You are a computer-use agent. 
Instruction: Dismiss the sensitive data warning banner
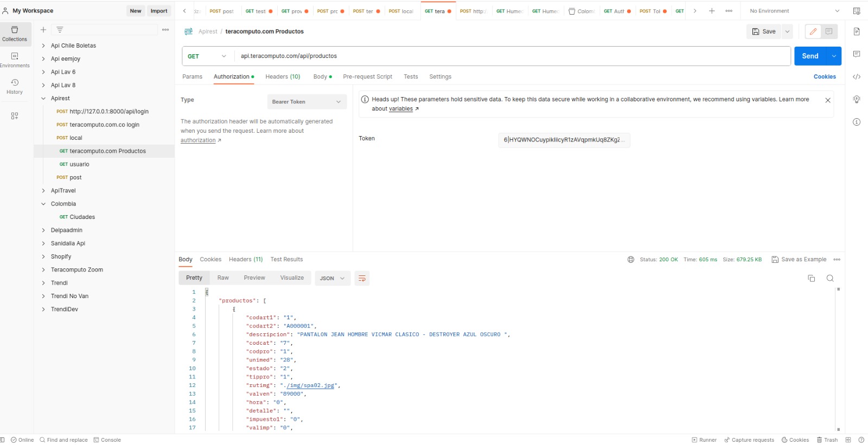pyautogui.click(x=828, y=100)
